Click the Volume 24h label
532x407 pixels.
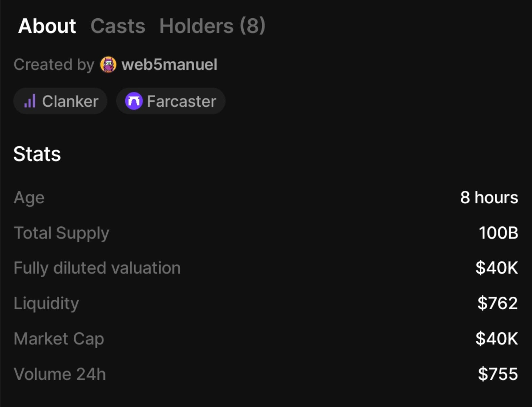(x=60, y=374)
